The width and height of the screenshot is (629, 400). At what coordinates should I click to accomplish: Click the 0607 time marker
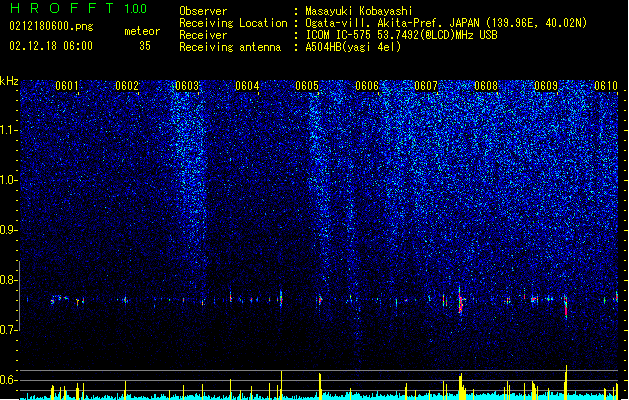point(426,86)
